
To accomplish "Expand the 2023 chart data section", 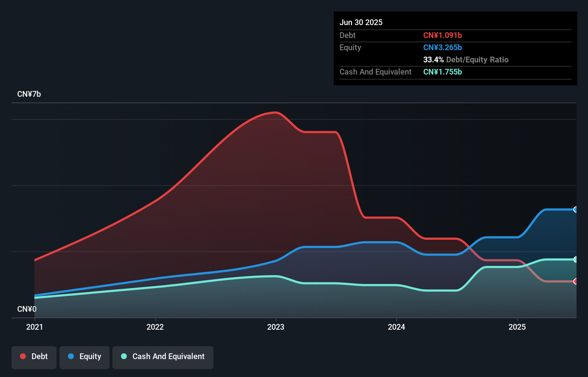I will (x=276, y=327).
